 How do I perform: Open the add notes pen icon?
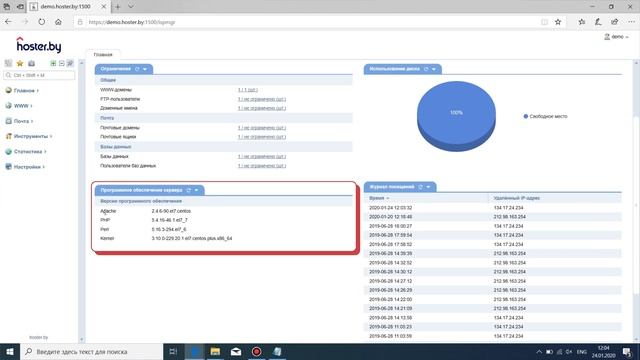(598, 22)
